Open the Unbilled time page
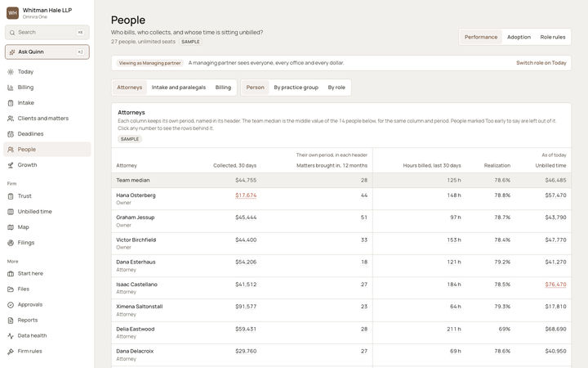 pos(47,212)
